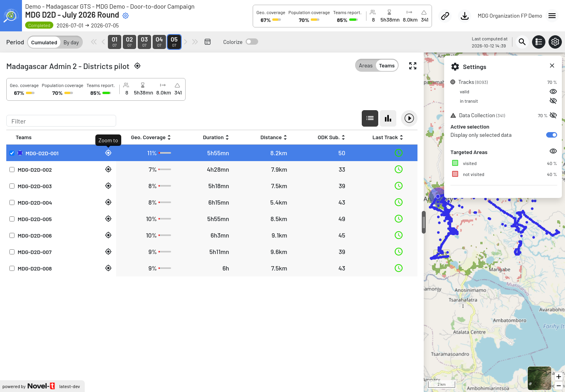The width and height of the screenshot is (565, 392).
Task: Zoom to team MDG-D2D-004
Action: pos(108,202)
